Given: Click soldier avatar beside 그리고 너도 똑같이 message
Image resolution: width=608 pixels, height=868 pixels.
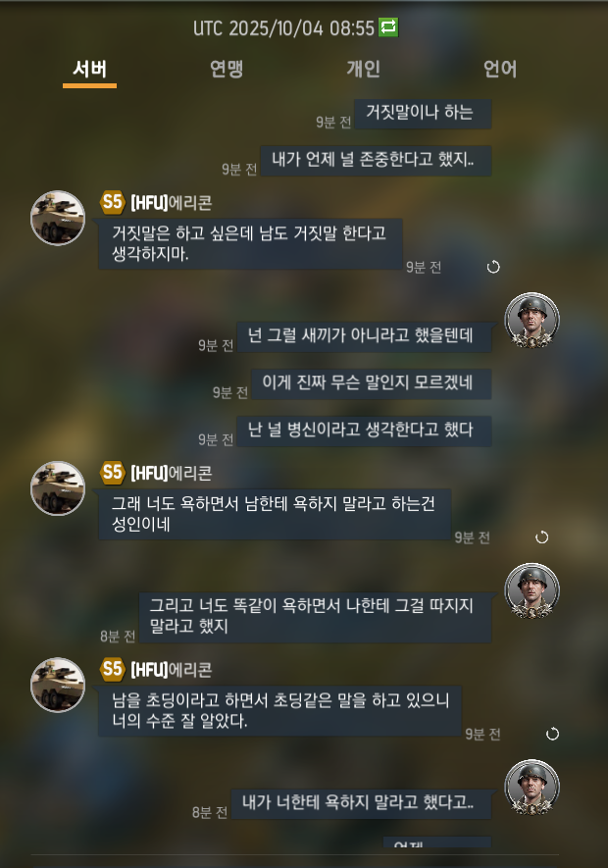Looking at the screenshot, I should (x=532, y=590).
